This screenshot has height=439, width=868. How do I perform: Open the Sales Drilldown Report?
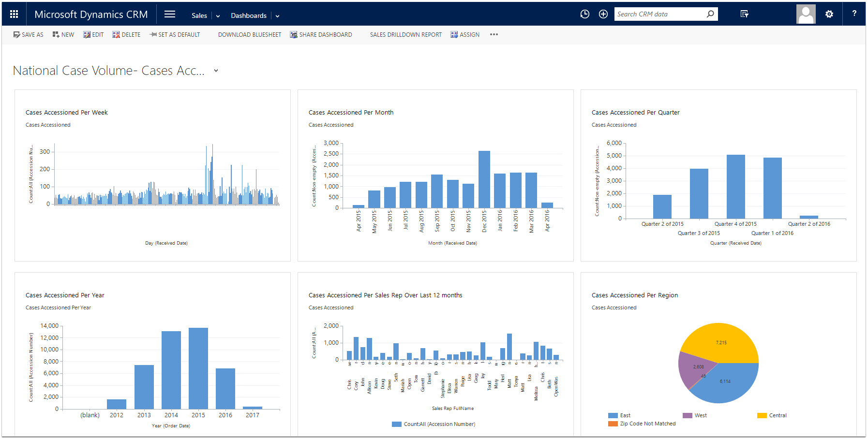[x=405, y=35]
